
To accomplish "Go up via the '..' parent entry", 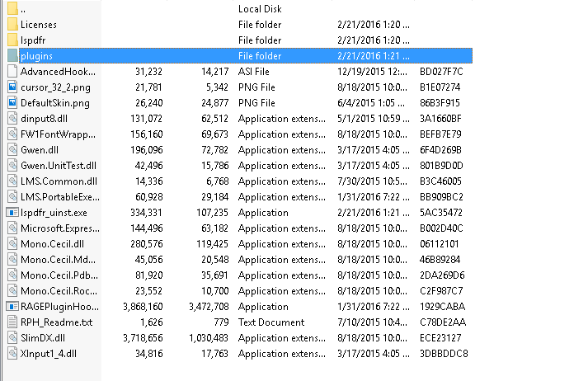I will (23, 9).
